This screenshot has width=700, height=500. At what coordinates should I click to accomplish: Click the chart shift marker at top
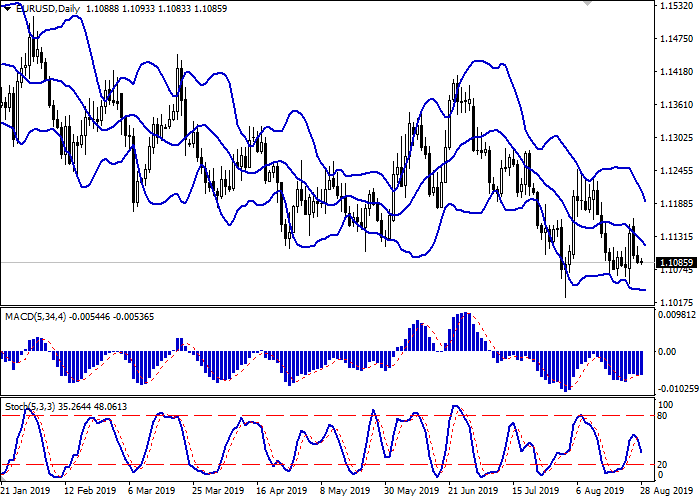tap(587, 5)
